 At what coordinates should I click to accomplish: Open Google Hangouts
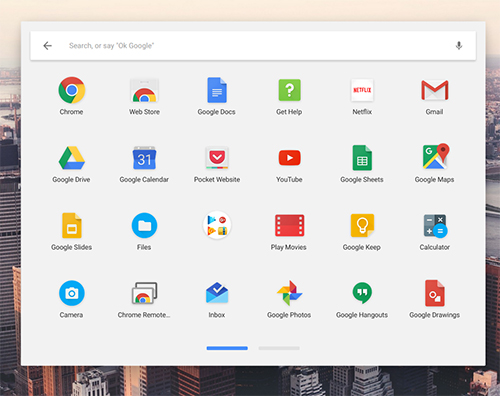[362, 293]
